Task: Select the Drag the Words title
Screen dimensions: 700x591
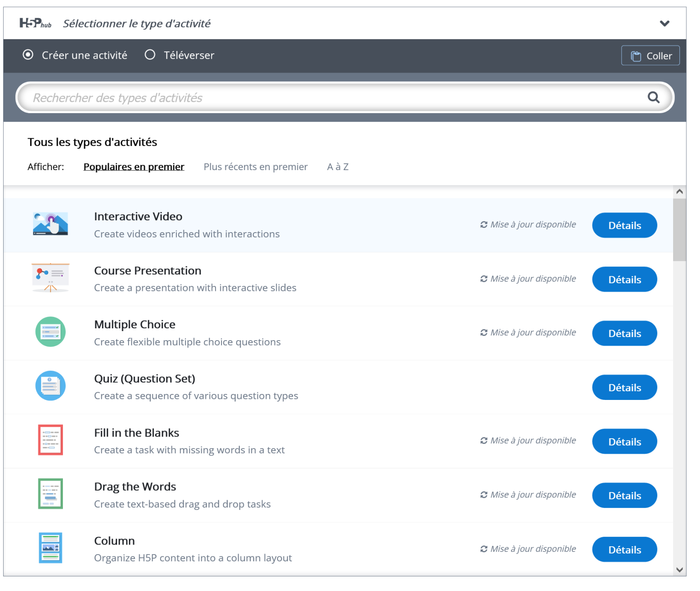Action: point(135,487)
